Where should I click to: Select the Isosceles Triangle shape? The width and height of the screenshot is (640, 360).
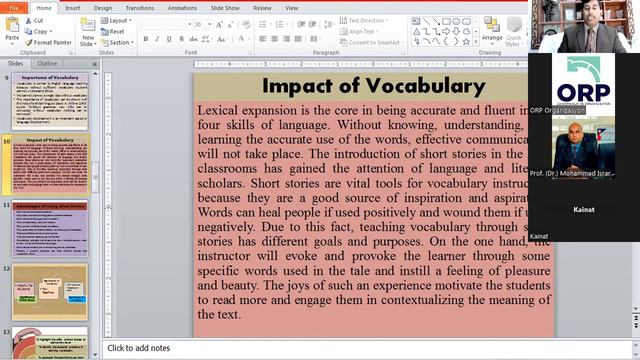click(416, 31)
